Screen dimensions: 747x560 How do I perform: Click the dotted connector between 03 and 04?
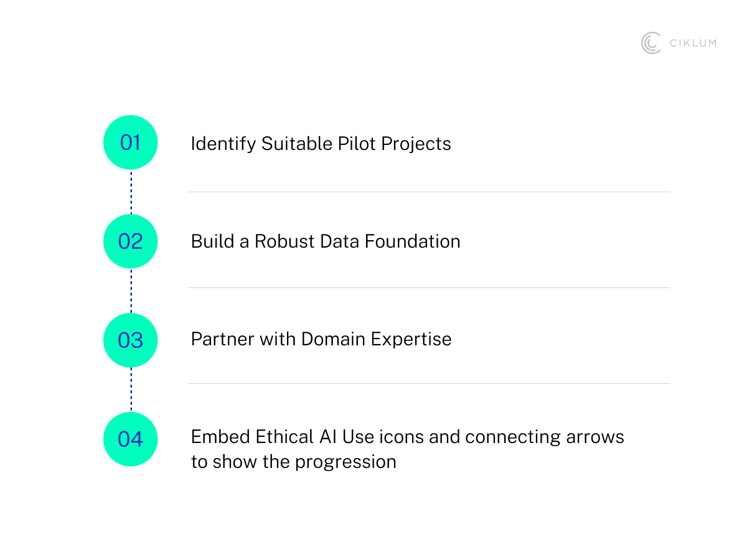pyautogui.click(x=131, y=390)
